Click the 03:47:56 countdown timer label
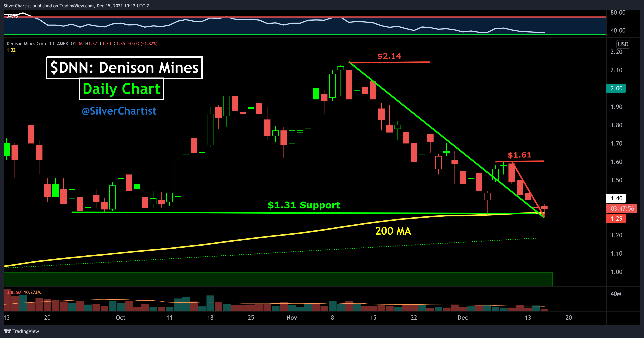Screen dimensions: 644x338 coord(622,209)
